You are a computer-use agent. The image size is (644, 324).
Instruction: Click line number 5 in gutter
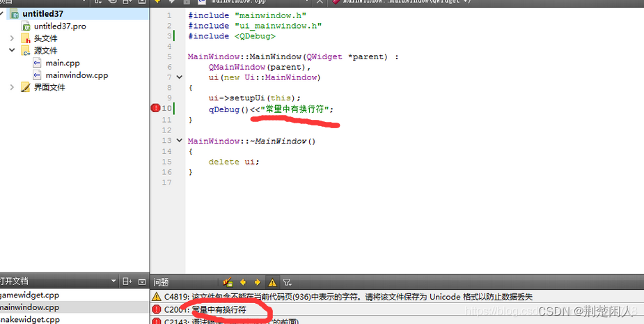[x=169, y=56]
